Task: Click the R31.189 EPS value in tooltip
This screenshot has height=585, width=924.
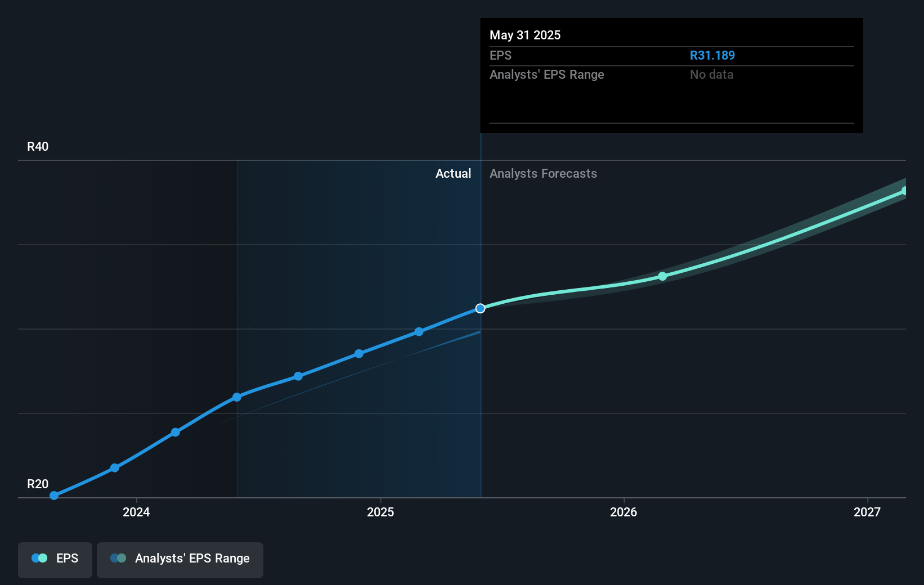Action: 712,56
